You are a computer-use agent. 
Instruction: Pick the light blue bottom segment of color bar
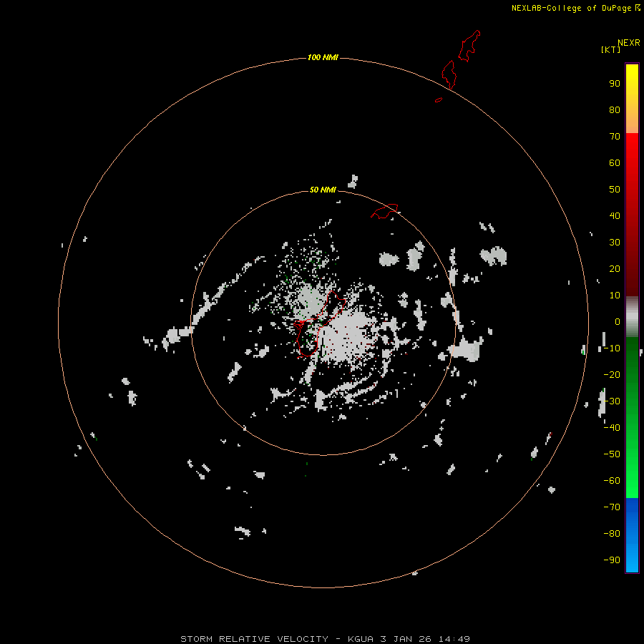(x=632, y=535)
